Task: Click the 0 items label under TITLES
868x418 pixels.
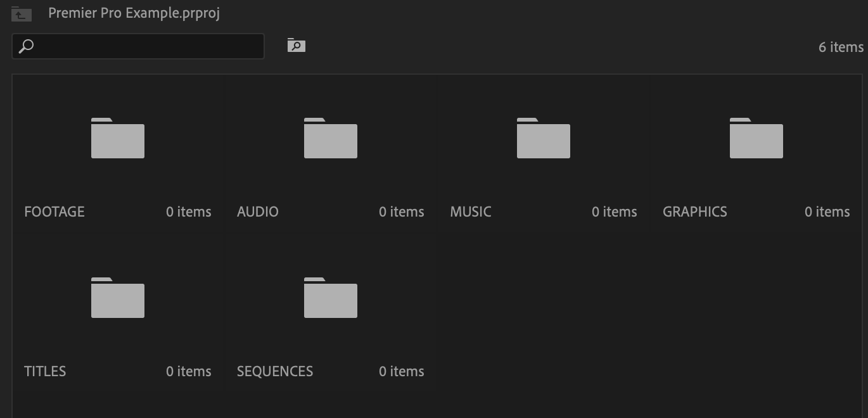Action: click(188, 371)
